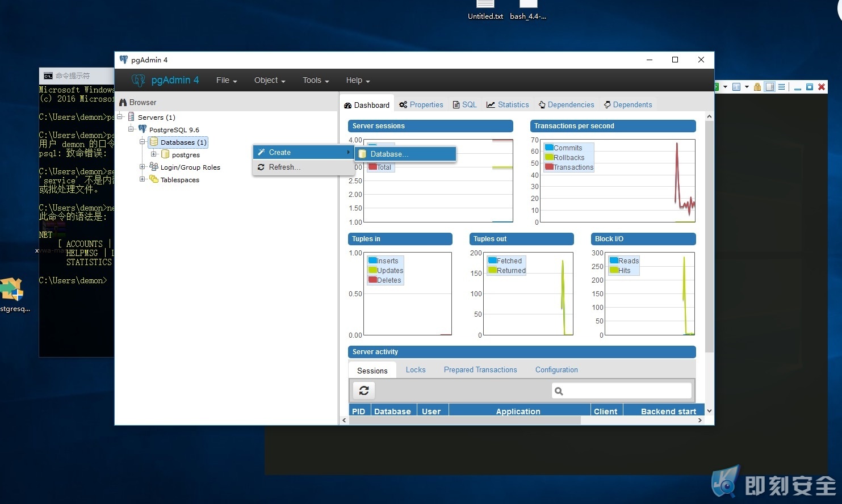
Task: Click the Login/Group Roles users icon
Action: pyautogui.click(x=154, y=167)
